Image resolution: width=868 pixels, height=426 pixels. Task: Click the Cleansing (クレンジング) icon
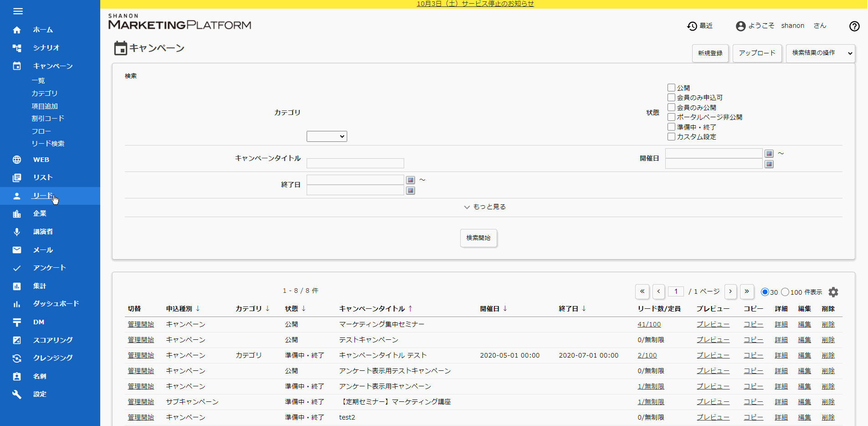click(17, 358)
